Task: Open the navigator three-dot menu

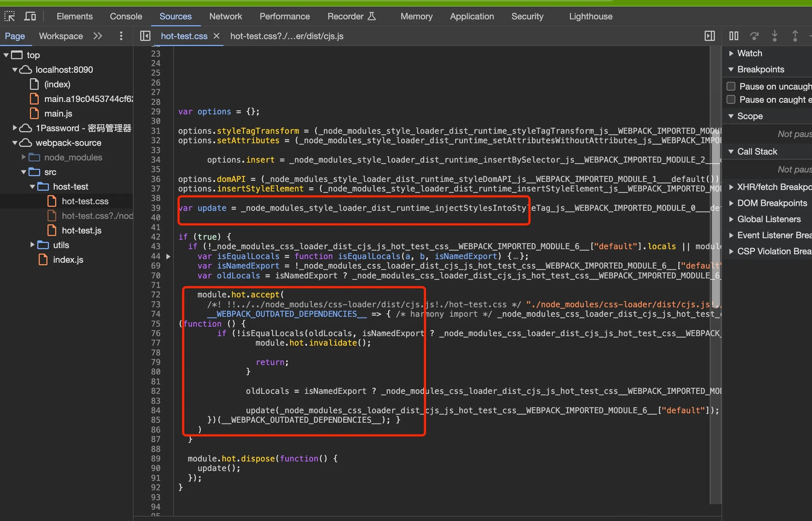Action: click(x=121, y=36)
